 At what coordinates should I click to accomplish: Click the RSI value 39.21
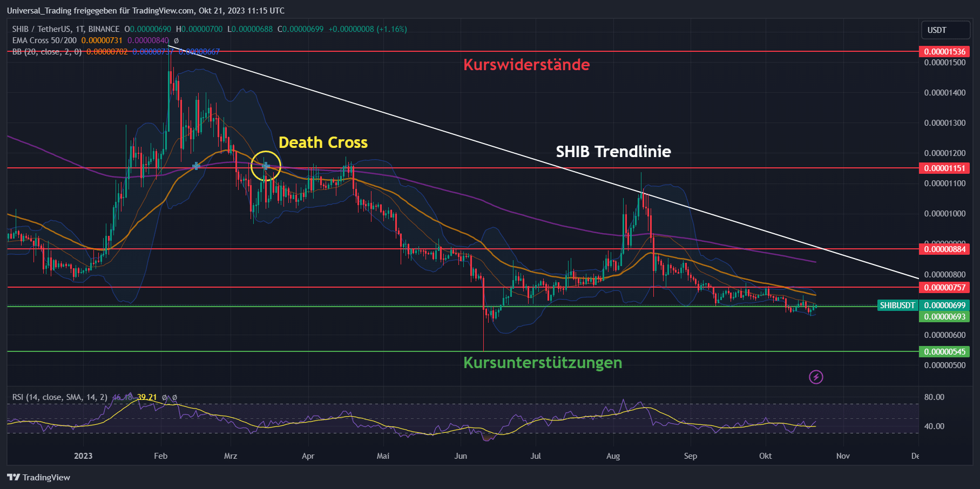pyautogui.click(x=147, y=397)
